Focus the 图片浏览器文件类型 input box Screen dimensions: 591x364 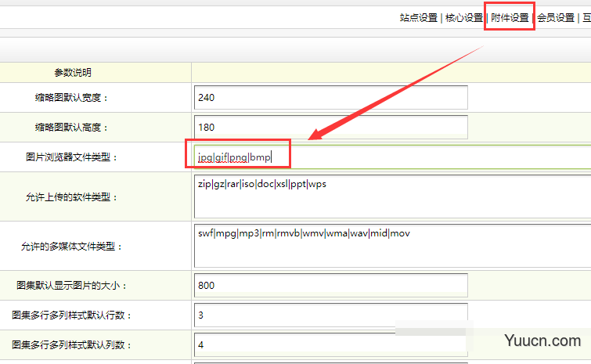[x=392, y=157]
